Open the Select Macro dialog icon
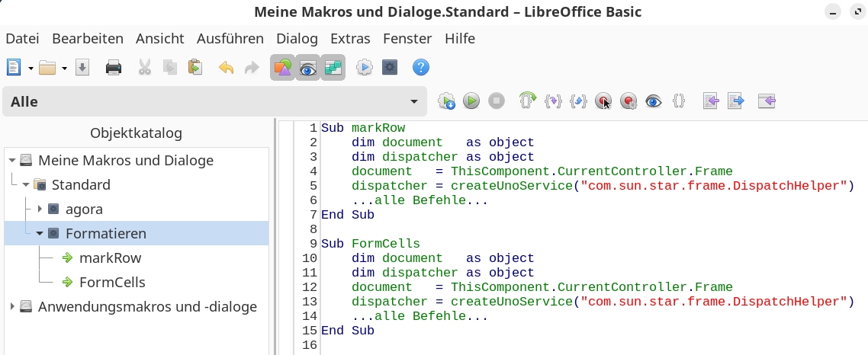The image size is (868, 355). pos(365,68)
